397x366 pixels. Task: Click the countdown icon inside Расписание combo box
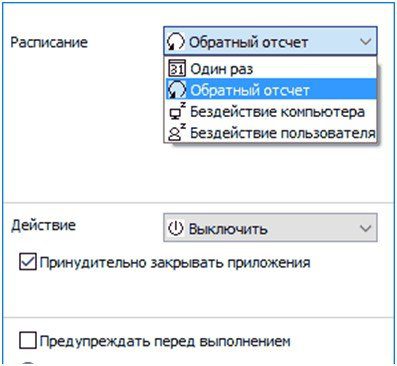175,42
